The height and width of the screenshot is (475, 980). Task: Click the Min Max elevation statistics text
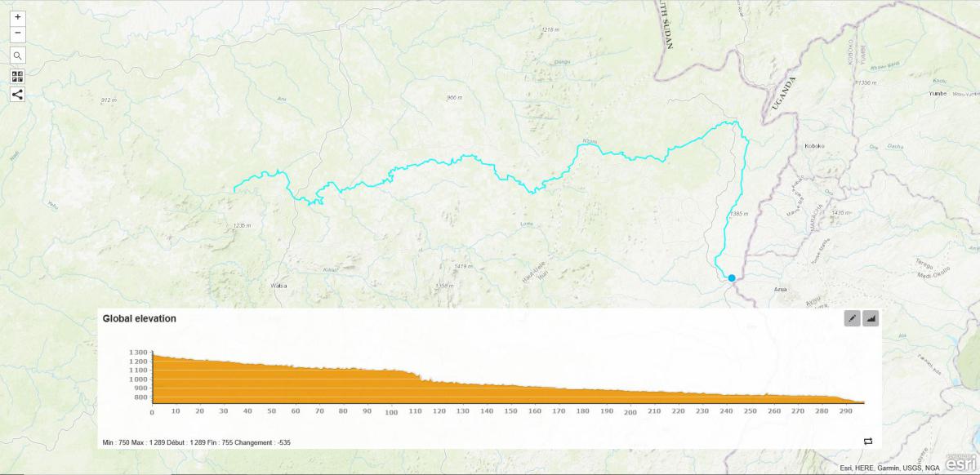click(x=197, y=442)
